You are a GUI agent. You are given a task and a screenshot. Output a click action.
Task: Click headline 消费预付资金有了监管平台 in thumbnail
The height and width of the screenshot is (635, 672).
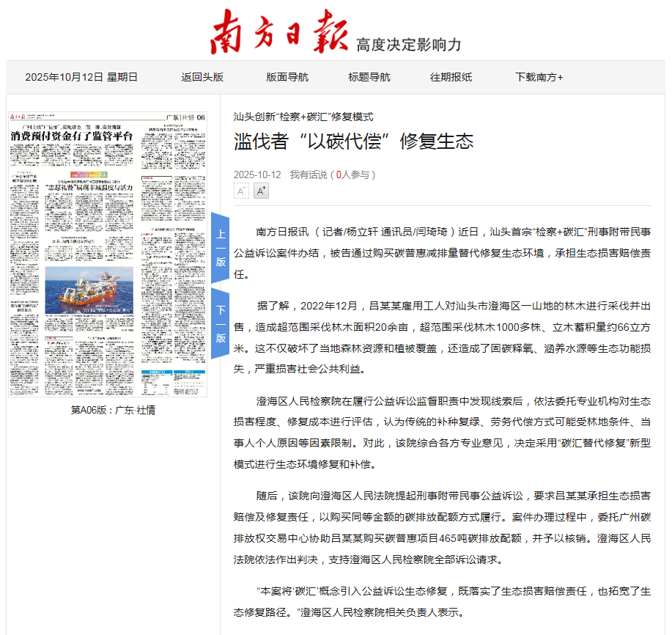coord(72,136)
